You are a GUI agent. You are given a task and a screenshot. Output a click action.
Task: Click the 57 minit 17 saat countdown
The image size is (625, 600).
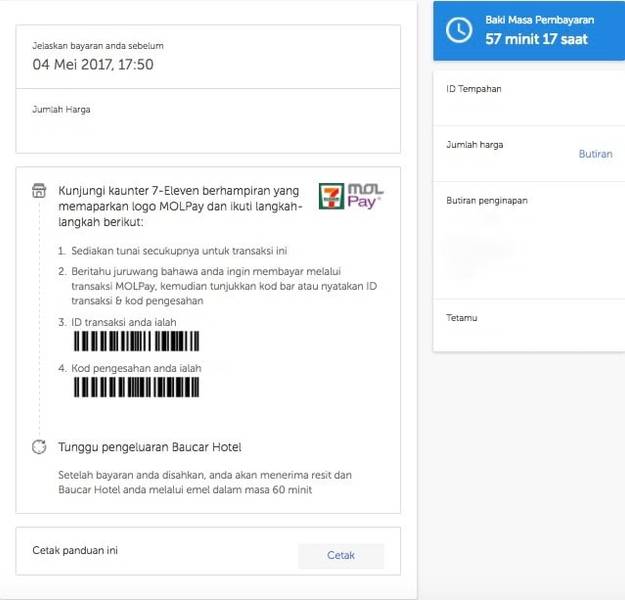pyautogui.click(x=537, y=39)
